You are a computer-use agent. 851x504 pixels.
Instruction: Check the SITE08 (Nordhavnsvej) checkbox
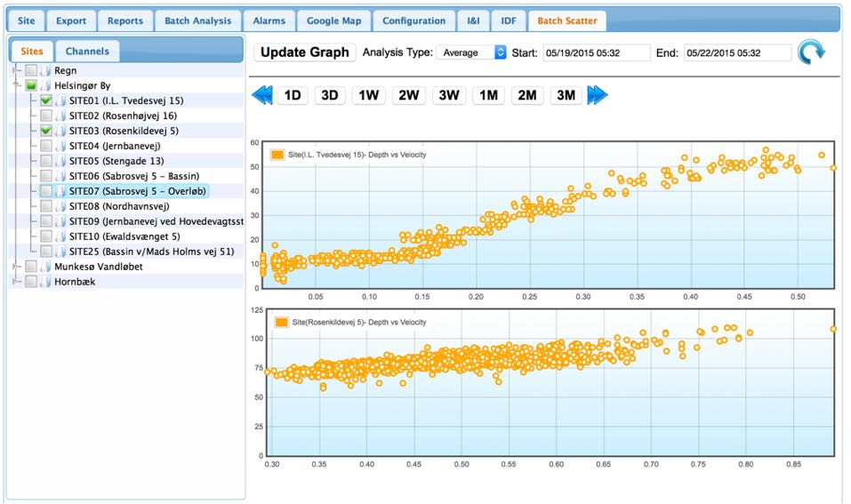pos(46,206)
